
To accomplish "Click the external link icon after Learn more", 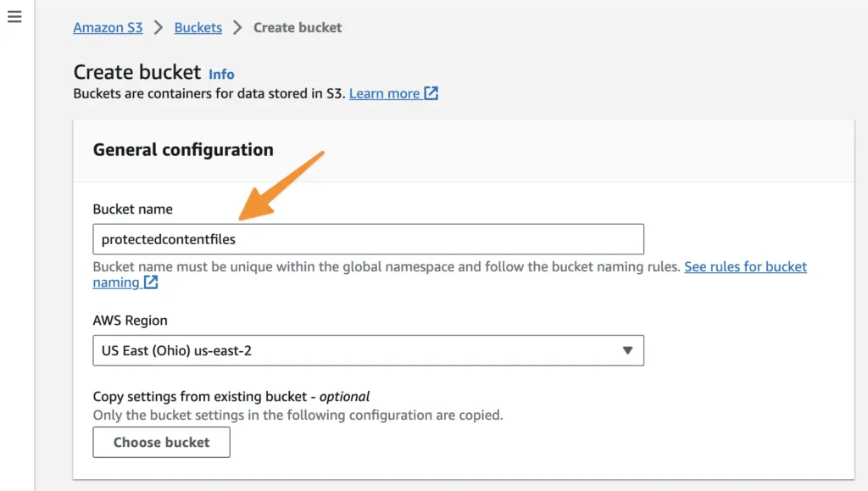I will 431,93.
